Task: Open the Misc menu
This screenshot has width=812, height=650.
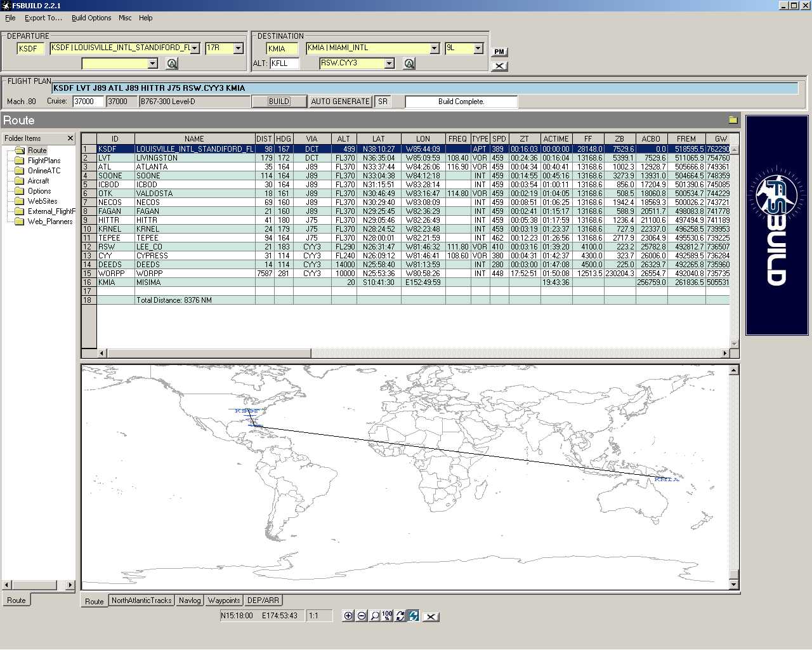Action: click(125, 18)
